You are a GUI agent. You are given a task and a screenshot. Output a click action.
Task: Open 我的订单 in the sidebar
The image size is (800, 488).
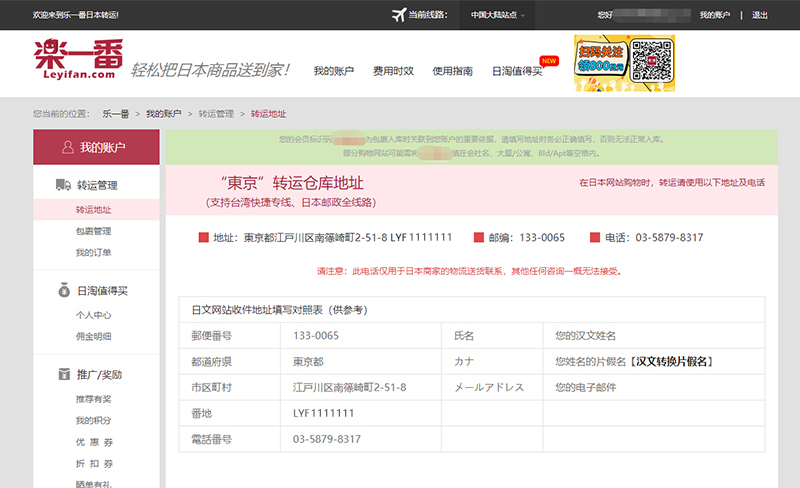point(93,252)
